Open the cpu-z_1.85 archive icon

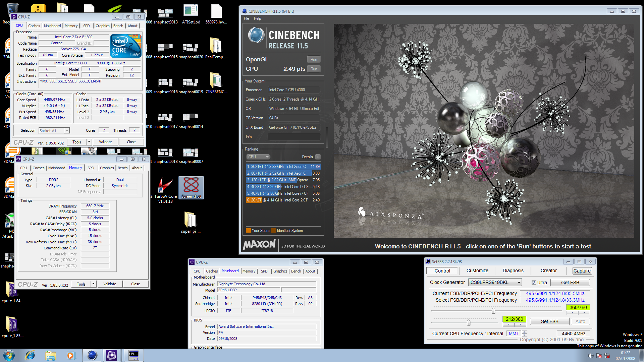[x=12, y=327]
